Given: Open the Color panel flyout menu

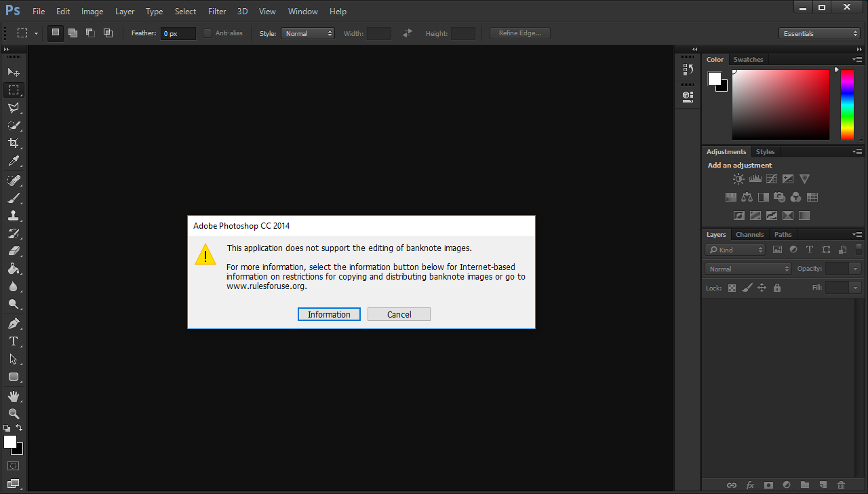Looking at the screenshot, I should pyautogui.click(x=857, y=60).
